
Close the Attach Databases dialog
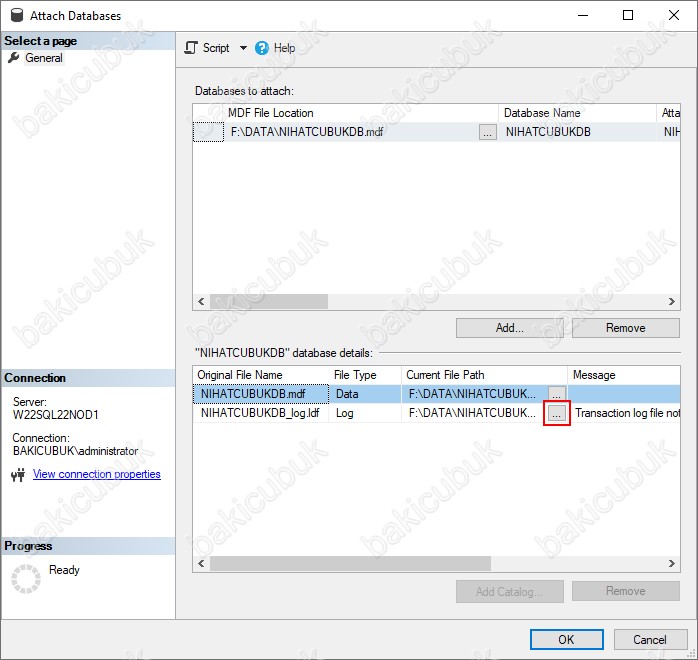point(674,15)
